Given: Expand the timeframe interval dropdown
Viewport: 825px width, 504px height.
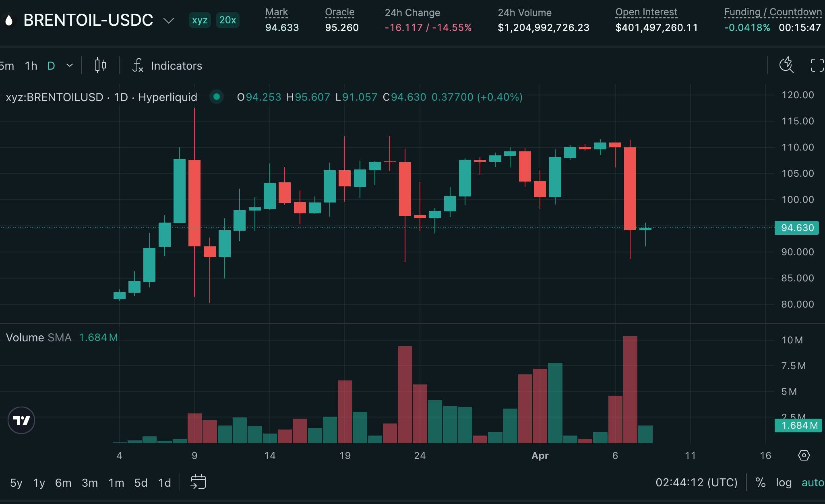Looking at the screenshot, I should 68,65.
